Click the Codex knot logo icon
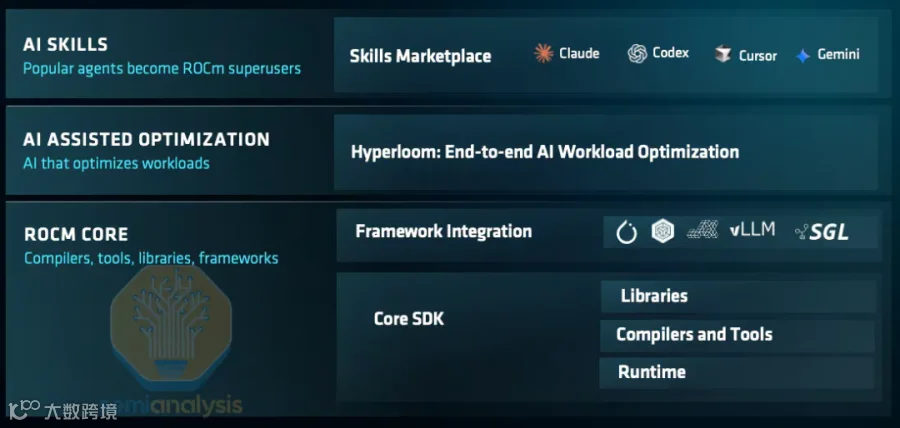The height and width of the screenshot is (428, 900). [x=637, y=54]
